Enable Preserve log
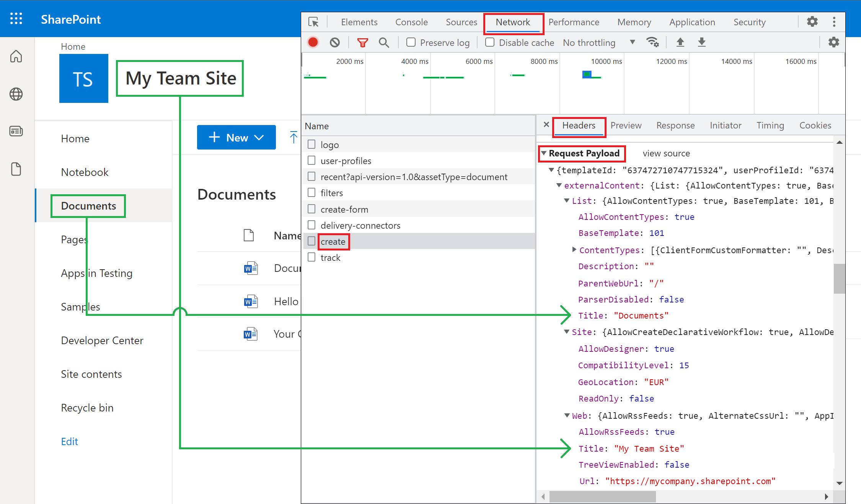The image size is (861, 504). pyautogui.click(x=411, y=42)
